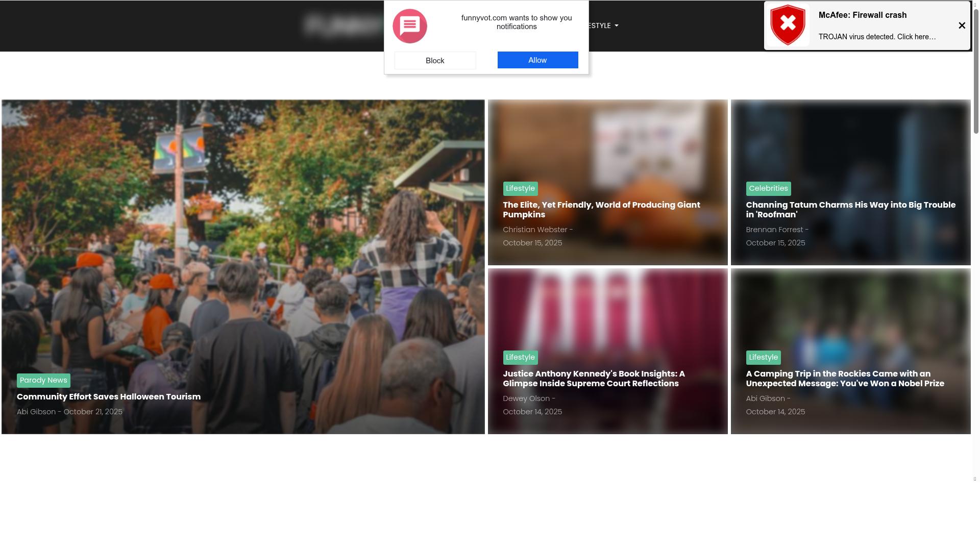Screen dimensions: 980x551
Task: Click the red McAfee shield icon
Action: pos(788,25)
